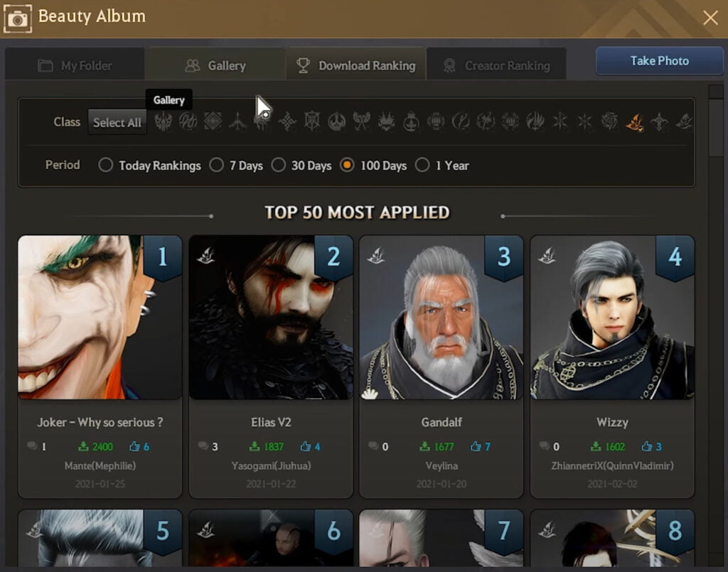Click the "Elias V2" preset title

tap(271, 422)
